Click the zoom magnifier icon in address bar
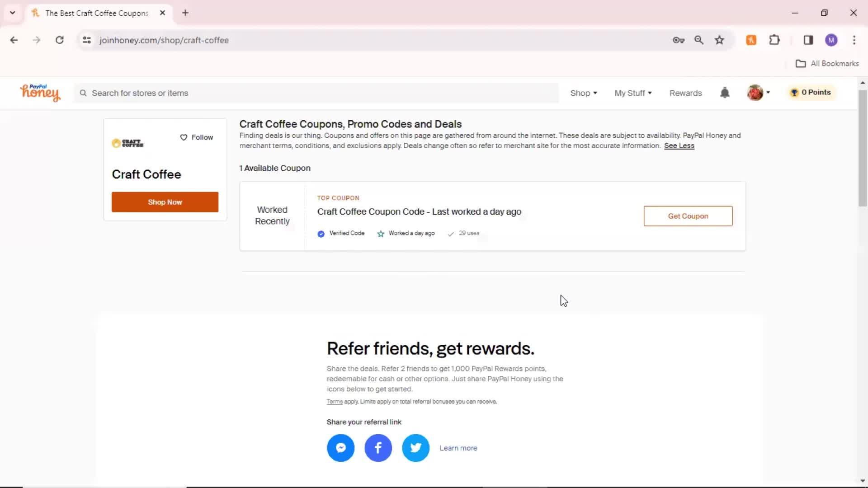The image size is (868, 488). tap(699, 40)
